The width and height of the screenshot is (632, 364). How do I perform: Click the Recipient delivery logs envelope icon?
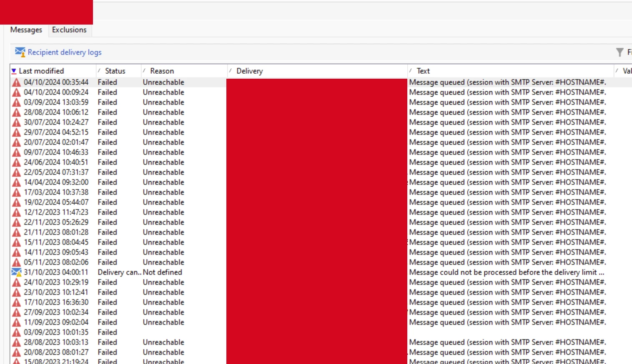(20, 52)
